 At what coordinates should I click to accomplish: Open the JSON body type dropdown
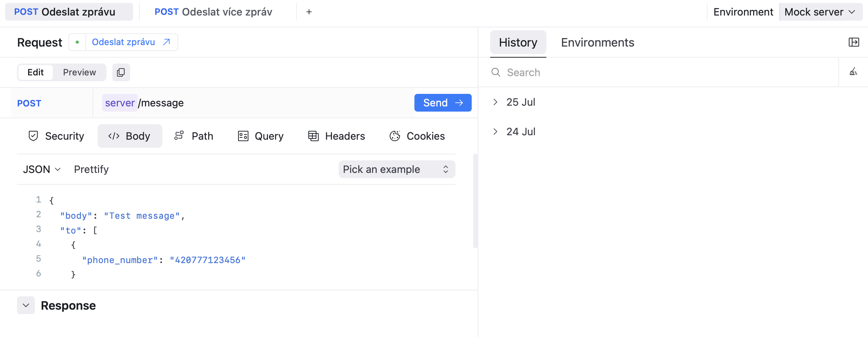coord(41,169)
